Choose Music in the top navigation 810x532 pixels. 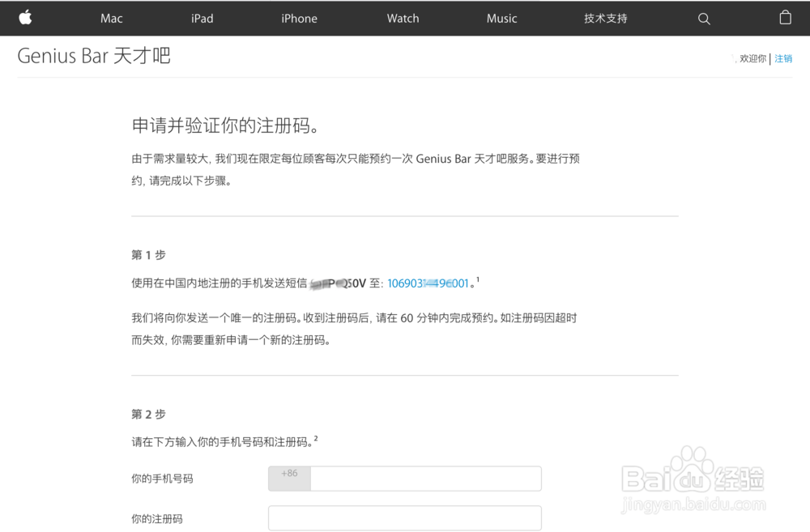click(501, 19)
